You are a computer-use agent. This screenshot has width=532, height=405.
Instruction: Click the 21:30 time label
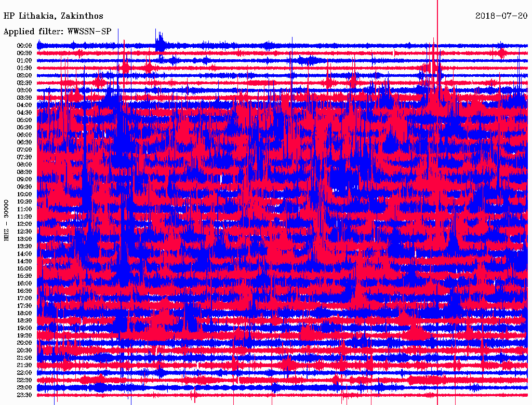[x=24, y=366]
